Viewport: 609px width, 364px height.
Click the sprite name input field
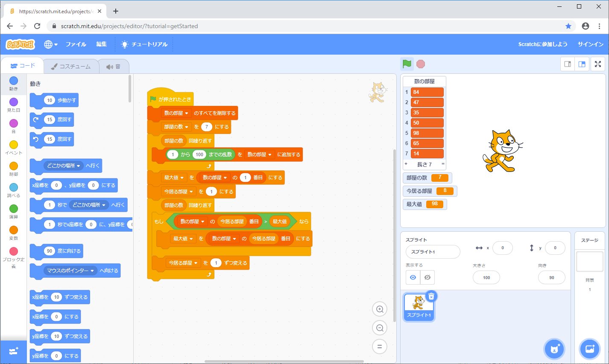pos(433,252)
